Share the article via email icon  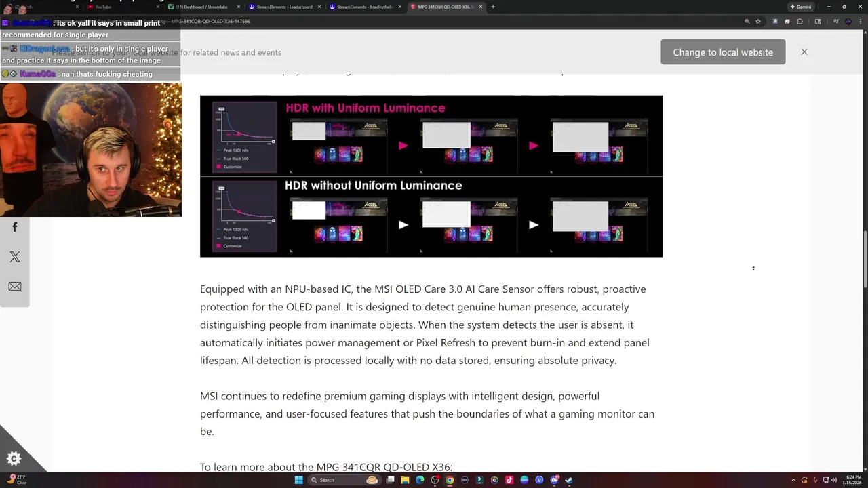[15, 287]
